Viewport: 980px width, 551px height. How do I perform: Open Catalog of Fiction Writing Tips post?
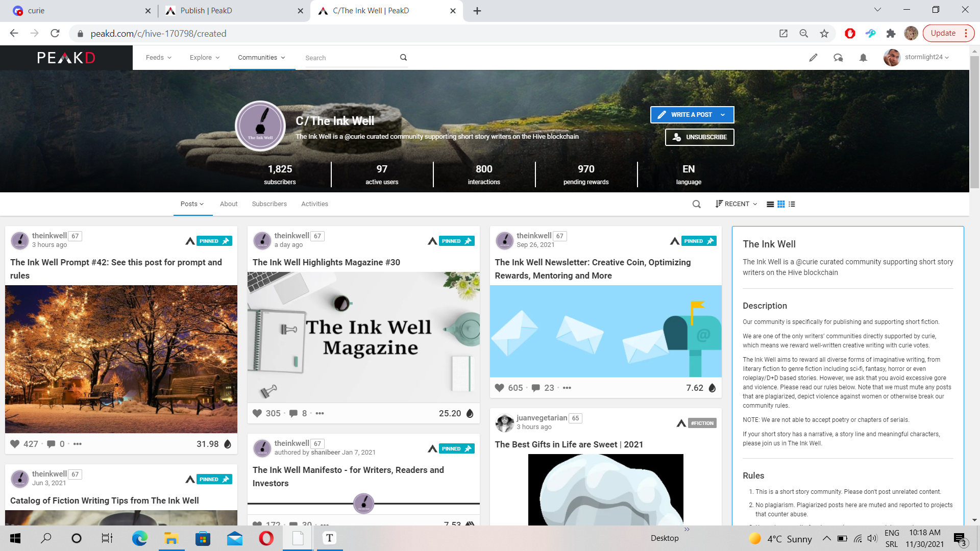[x=105, y=500]
